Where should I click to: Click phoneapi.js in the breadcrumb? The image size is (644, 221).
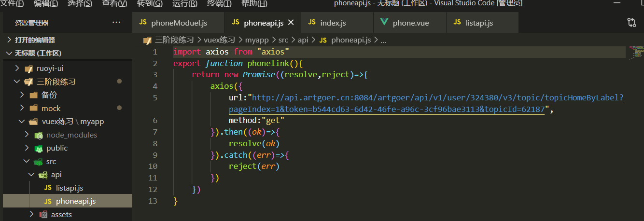(x=351, y=40)
